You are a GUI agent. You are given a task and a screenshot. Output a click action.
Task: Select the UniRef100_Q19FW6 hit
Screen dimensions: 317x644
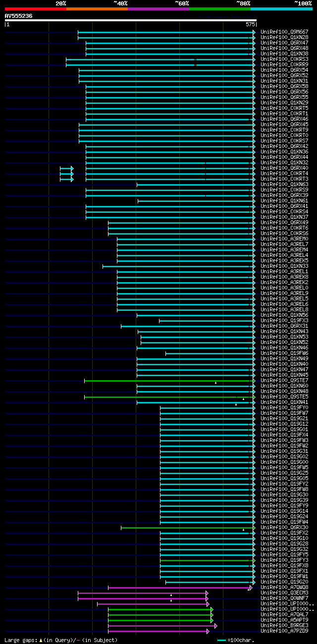tap(284, 353)
